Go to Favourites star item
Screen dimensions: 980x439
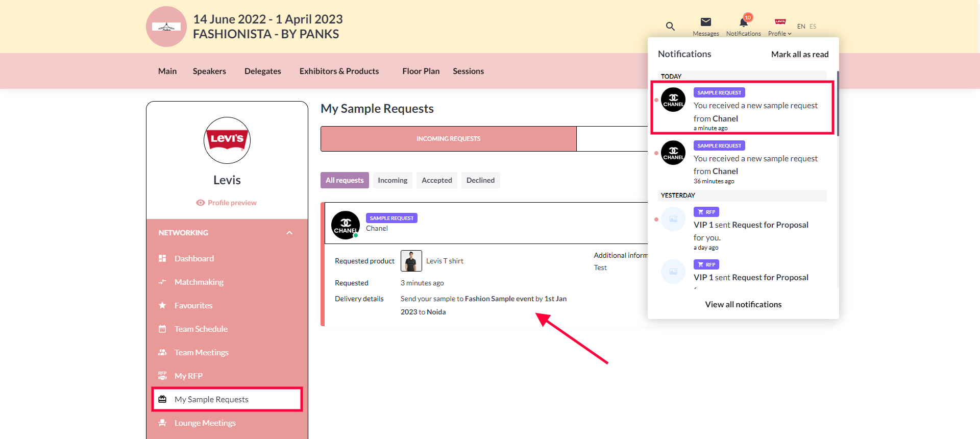point(193,306)
